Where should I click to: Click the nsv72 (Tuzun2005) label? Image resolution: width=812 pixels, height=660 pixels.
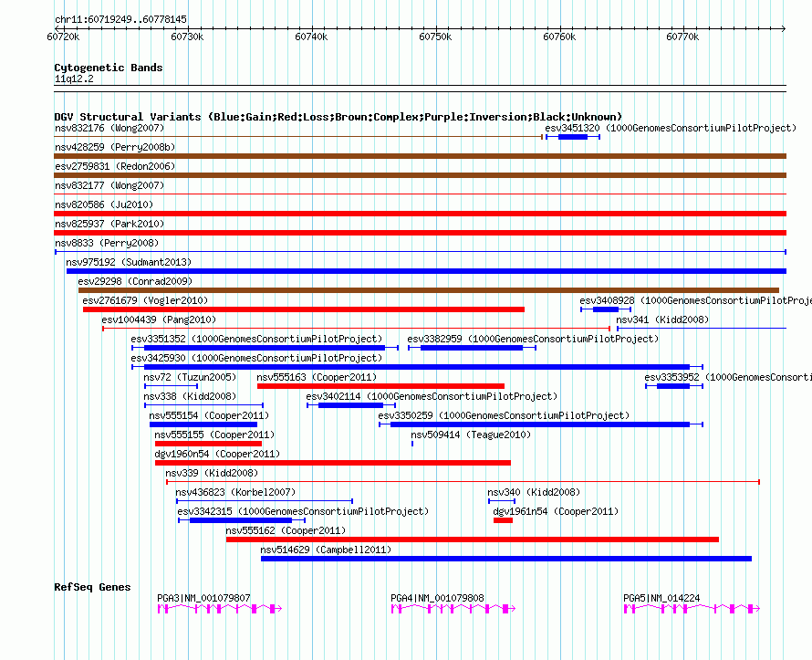coord(190,377)
